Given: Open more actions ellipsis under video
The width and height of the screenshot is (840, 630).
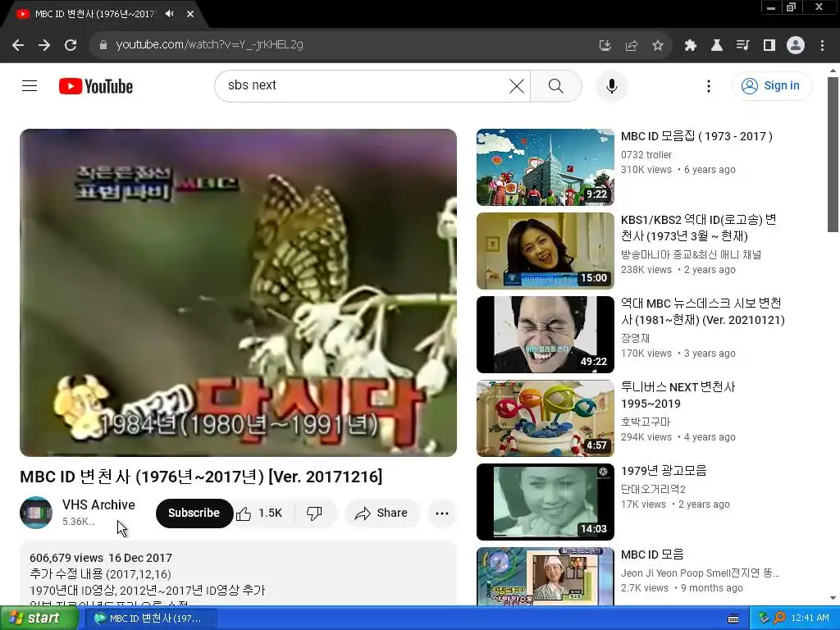Looking at the screenshot, I should 442,514.
